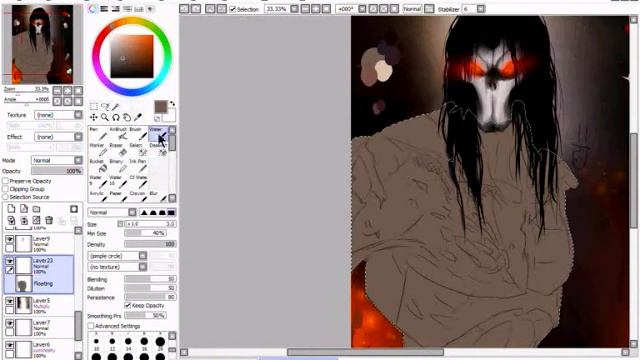Adjust the layer Opacity slider

(x=57, y=171)
